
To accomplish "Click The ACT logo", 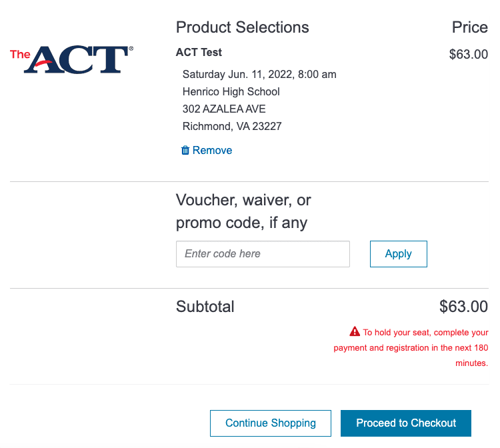I will coord(71,59).
